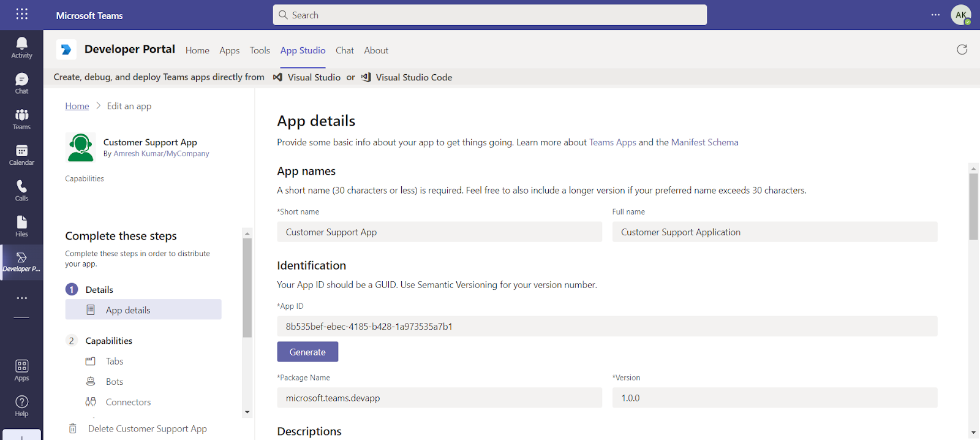This screenshot has width=980, height=440.
Task: Click the main page scroll down arrow
Action: pyautogui.click(x=974, y=433)
